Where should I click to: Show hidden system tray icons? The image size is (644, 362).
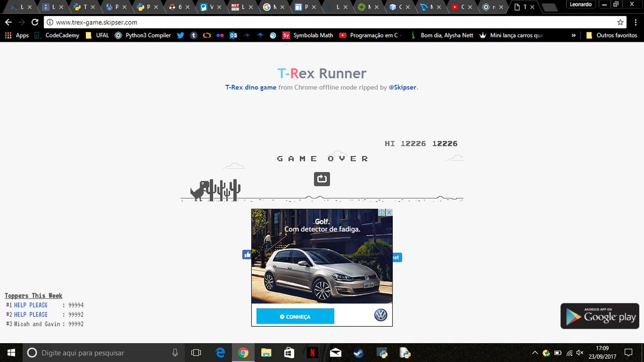coord(535,353)
